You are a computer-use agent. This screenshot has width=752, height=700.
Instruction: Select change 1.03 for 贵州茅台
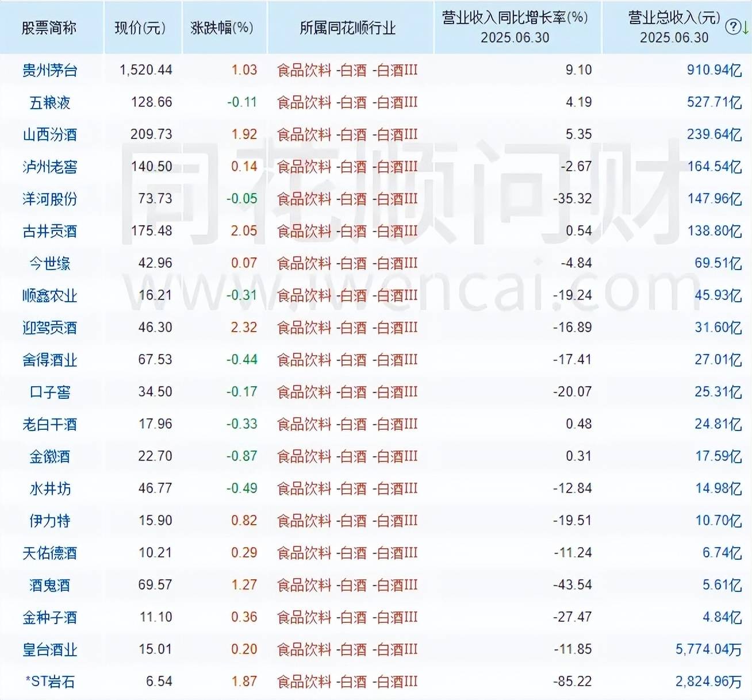244,70
